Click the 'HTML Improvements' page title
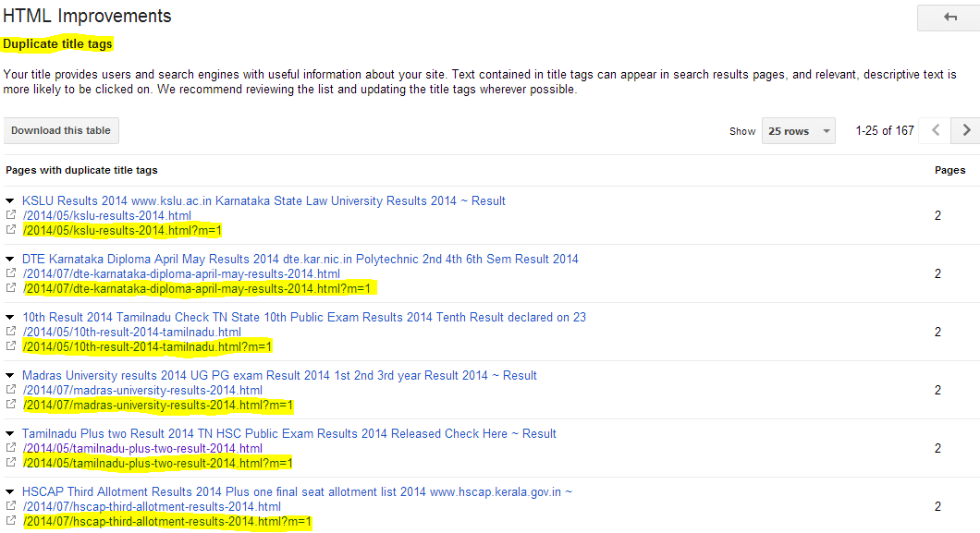980x533 pixels. click(x=87, y=16)
